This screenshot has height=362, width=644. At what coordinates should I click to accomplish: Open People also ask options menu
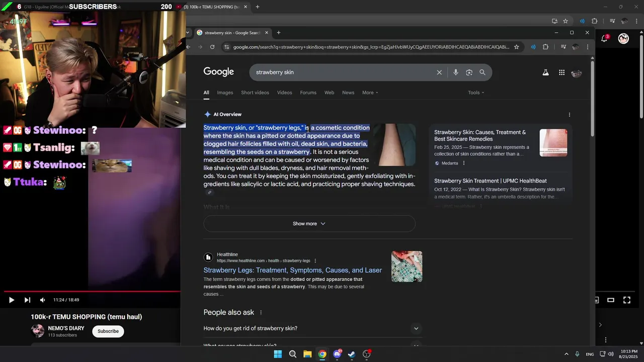pos(261,313)
